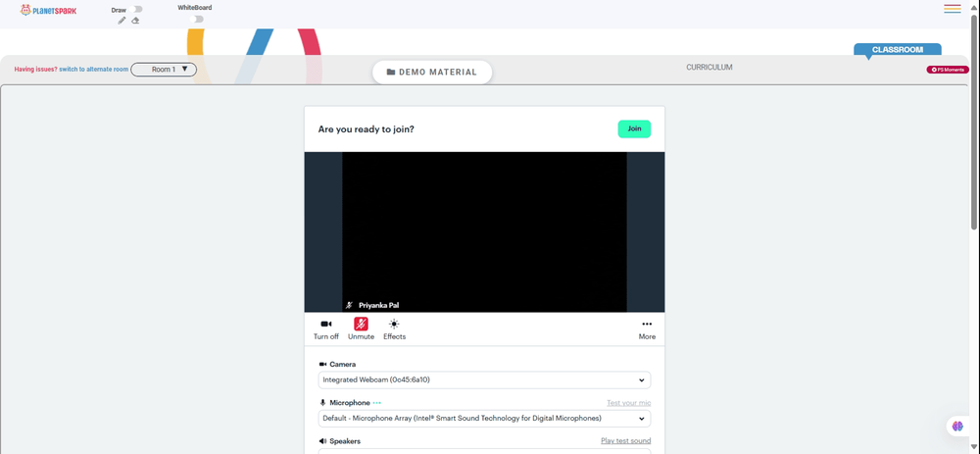Click the brain assistant icon
Screen dimensions: 980x454
tap(957, 426)
